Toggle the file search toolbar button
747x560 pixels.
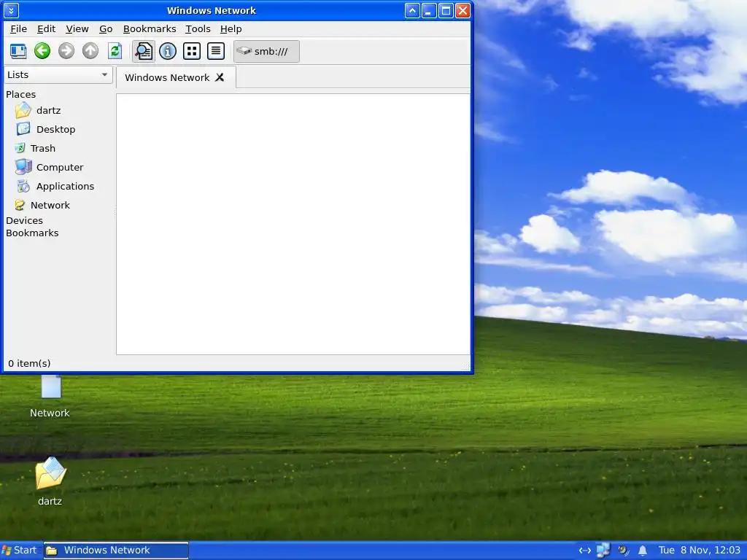click(x=144, y=51)
